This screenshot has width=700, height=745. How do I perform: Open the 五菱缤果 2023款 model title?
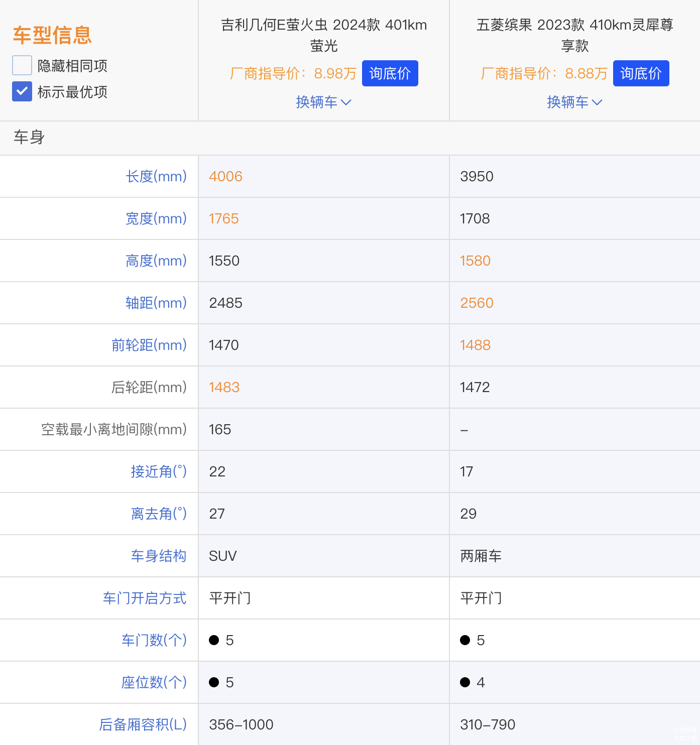pos(575,35)
